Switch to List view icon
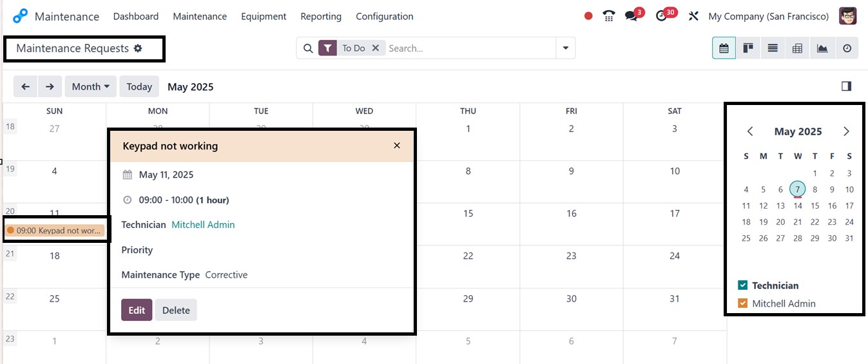Image resolution: width=868 pixels, height=364 pixels. [773, 48]
